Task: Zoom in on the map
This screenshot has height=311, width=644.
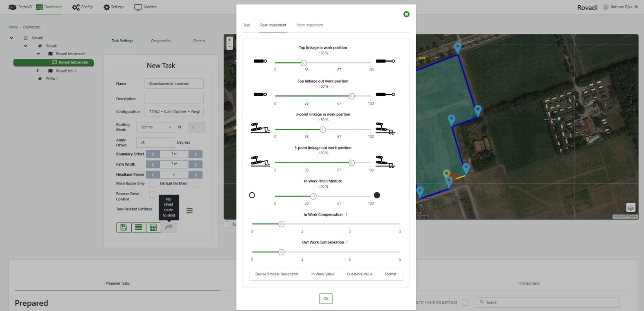Action: click(230, 40)
